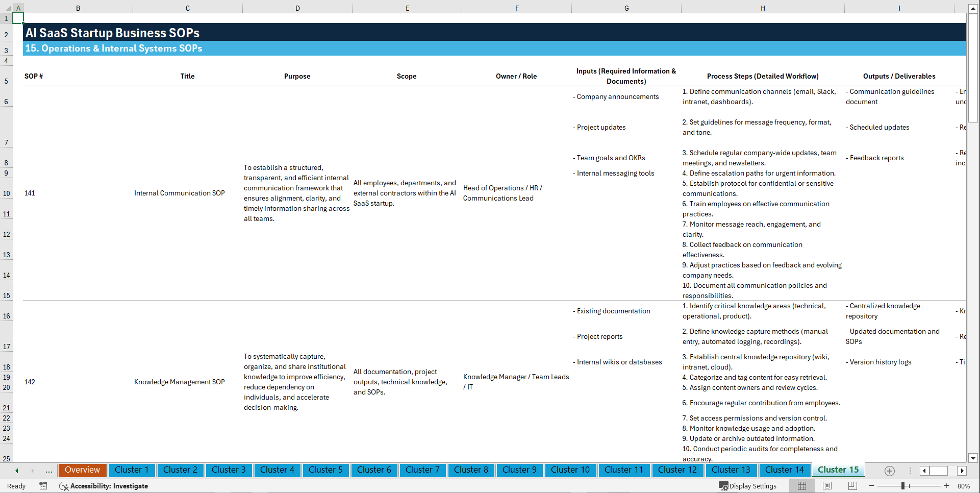
Task: Zoom out using the minus icon
Action: (872, 486)
